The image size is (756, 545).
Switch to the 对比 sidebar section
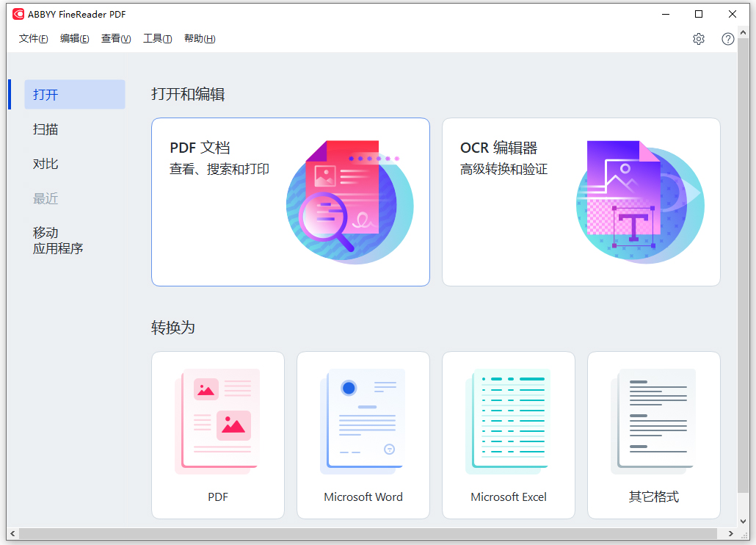[x=46, y=164]
